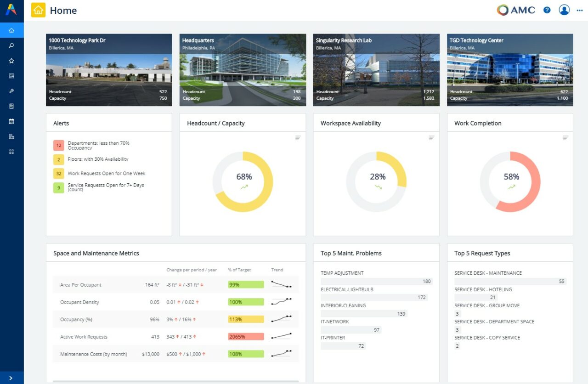Open the buildings icon in the sidebar

[11, 136]
